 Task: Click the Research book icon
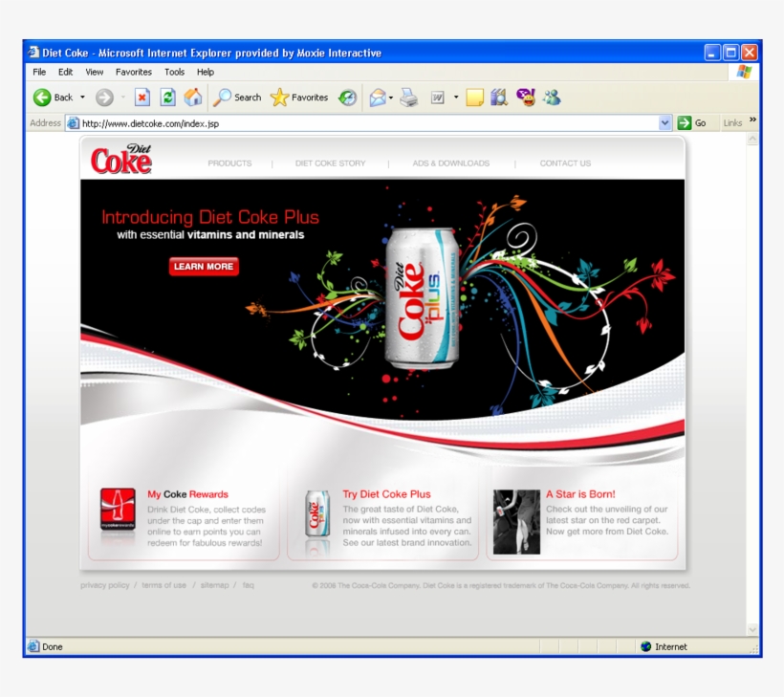click(499, 98)
